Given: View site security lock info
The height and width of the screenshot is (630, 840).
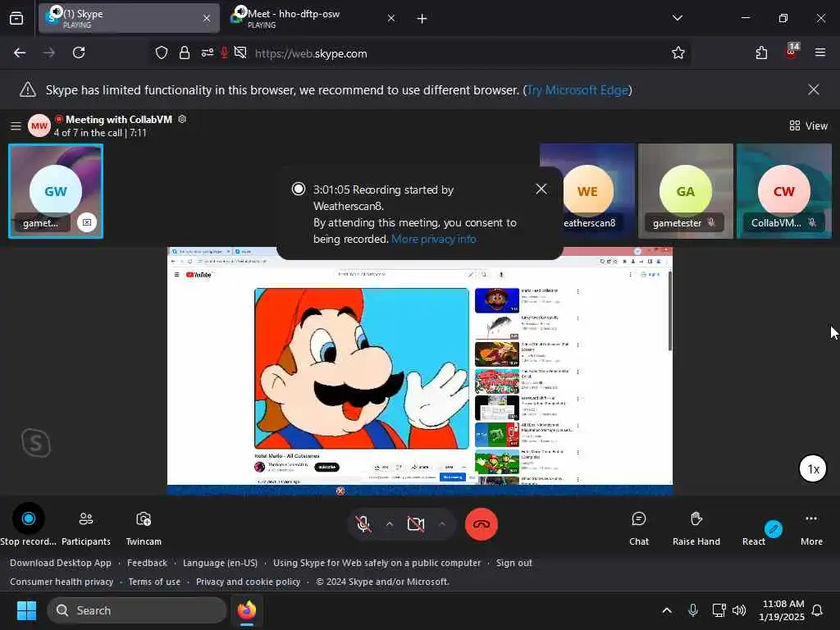Looking at the screenshot, I should click(185, 52).
